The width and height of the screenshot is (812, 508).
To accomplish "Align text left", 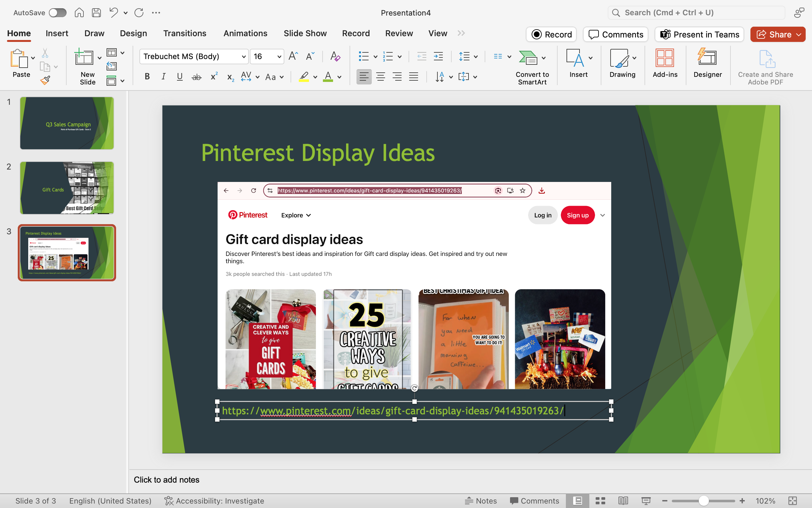I will (x=364, y=77).
